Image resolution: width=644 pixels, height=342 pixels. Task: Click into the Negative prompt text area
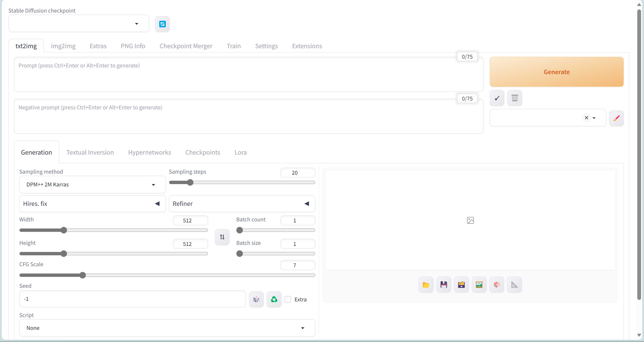(x=249, y=116)
